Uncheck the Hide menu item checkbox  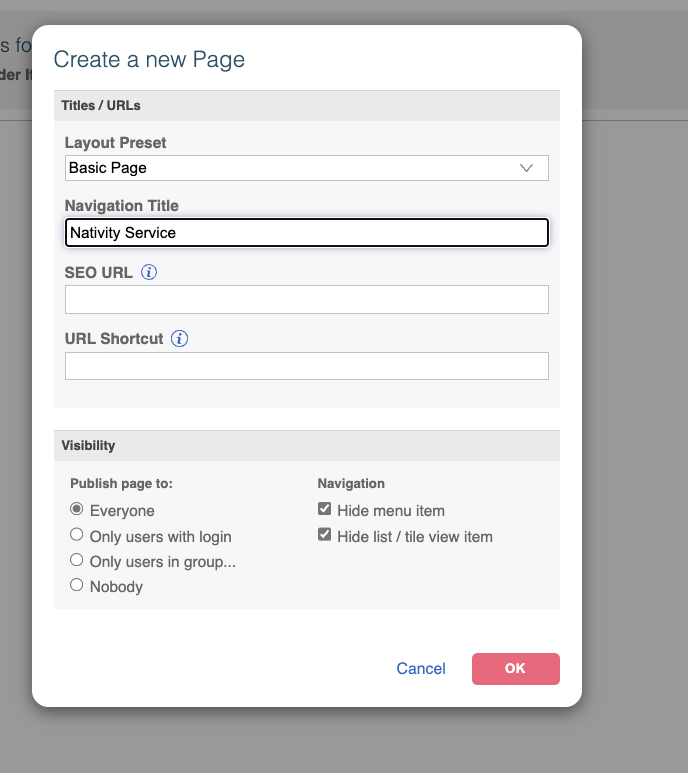(x=324, y=510)
